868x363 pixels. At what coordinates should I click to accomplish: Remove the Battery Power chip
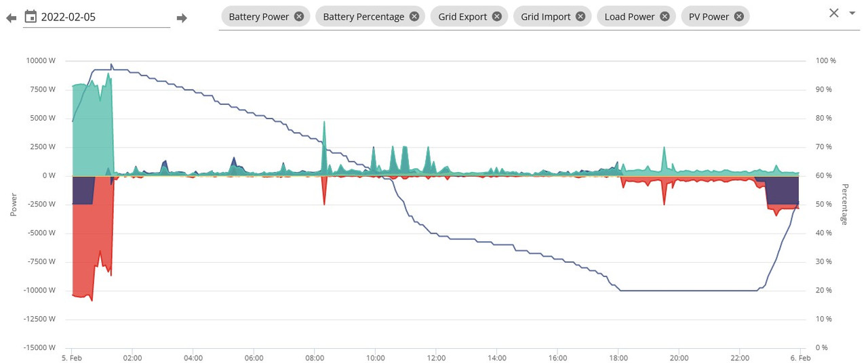click(299, 16)
